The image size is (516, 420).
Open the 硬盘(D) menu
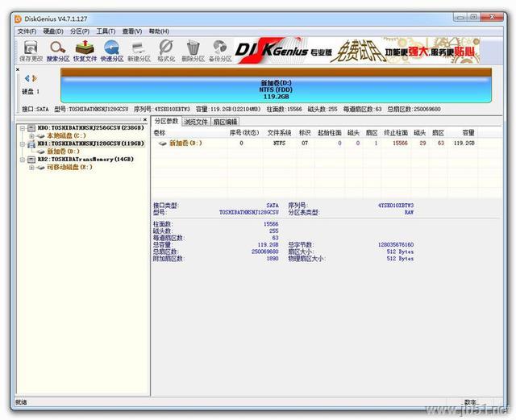coord(53,31)
